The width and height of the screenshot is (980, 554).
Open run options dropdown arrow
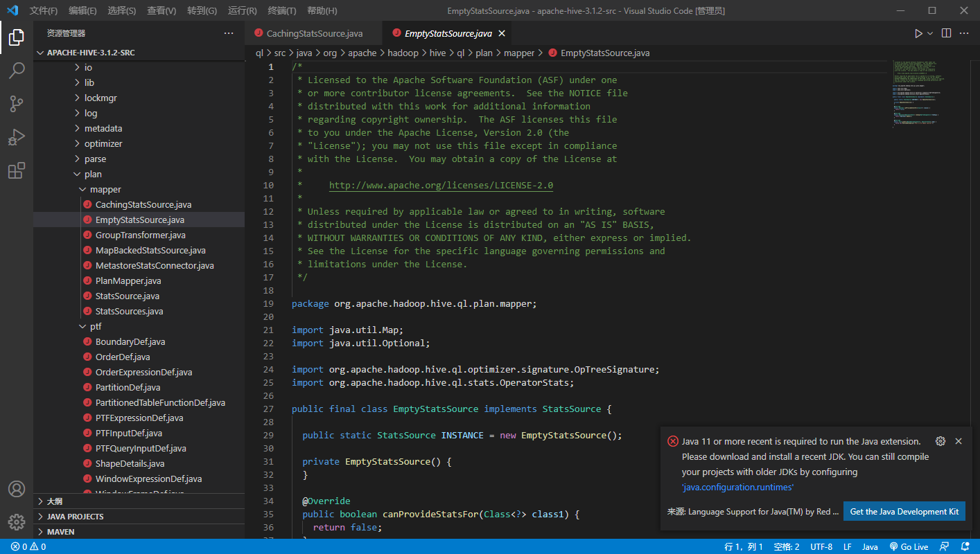930,33
